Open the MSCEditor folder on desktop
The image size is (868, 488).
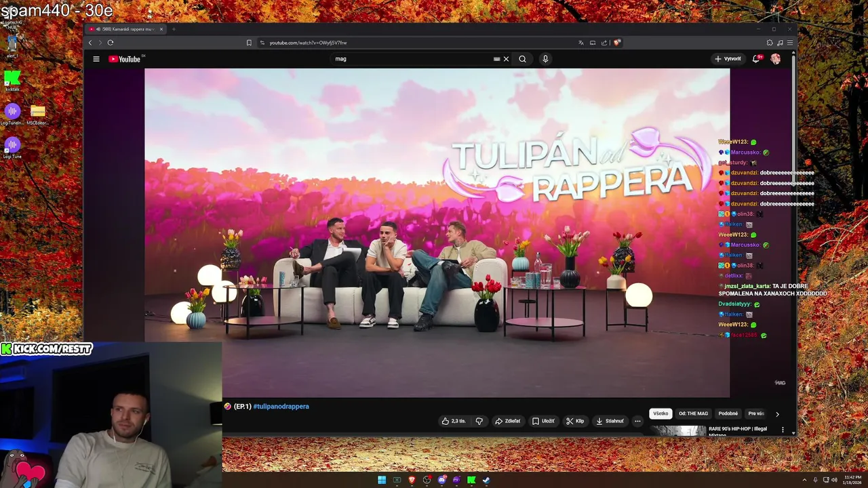pyautogui.click(x=38, y=115)
